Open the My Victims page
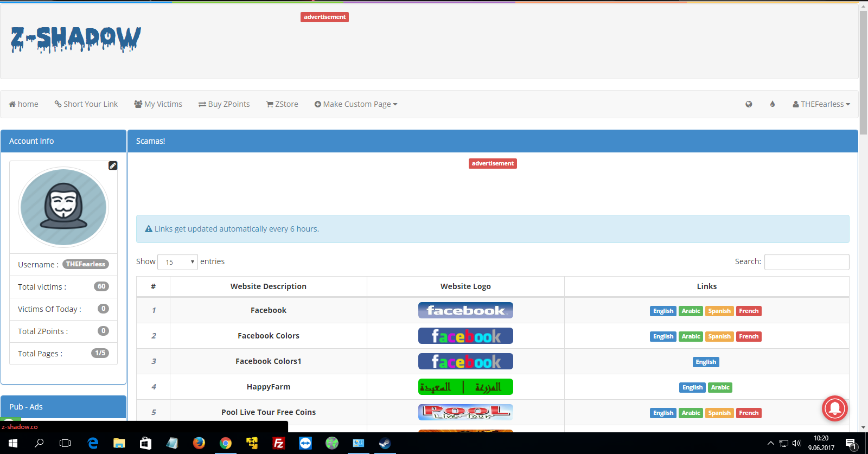 [x=158, y=104]
